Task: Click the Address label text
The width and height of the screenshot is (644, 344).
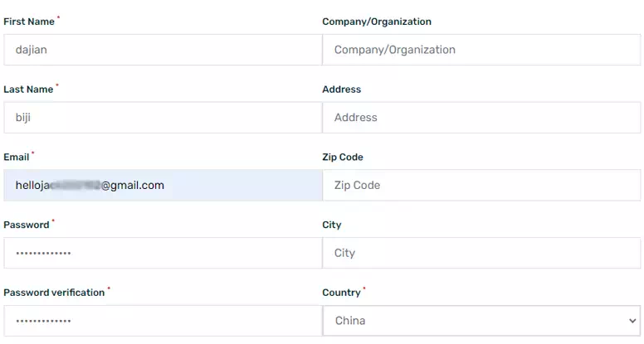Action: click(x=341, y=90)
